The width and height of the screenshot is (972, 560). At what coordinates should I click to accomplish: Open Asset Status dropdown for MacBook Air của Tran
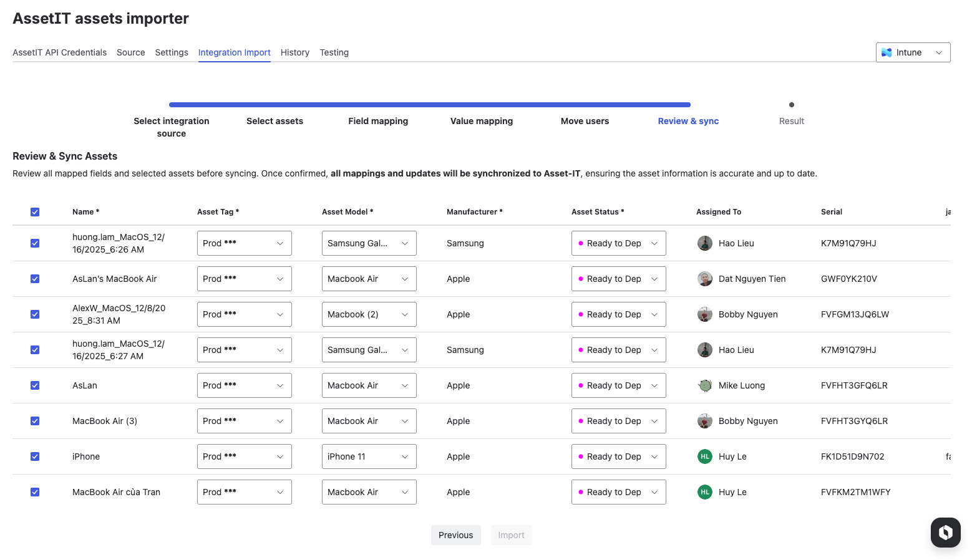pos(618,492)
